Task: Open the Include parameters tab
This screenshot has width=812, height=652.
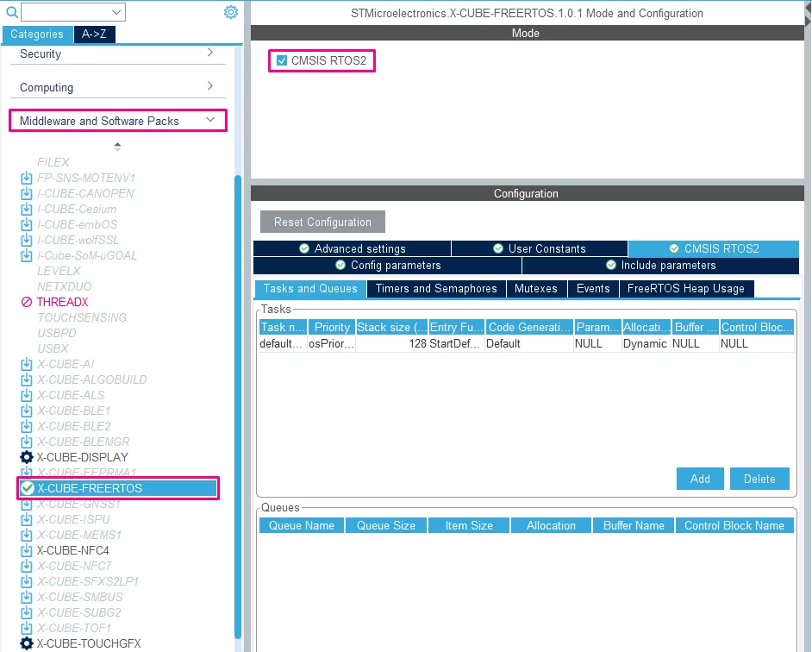Action: (x=661, y=266)
